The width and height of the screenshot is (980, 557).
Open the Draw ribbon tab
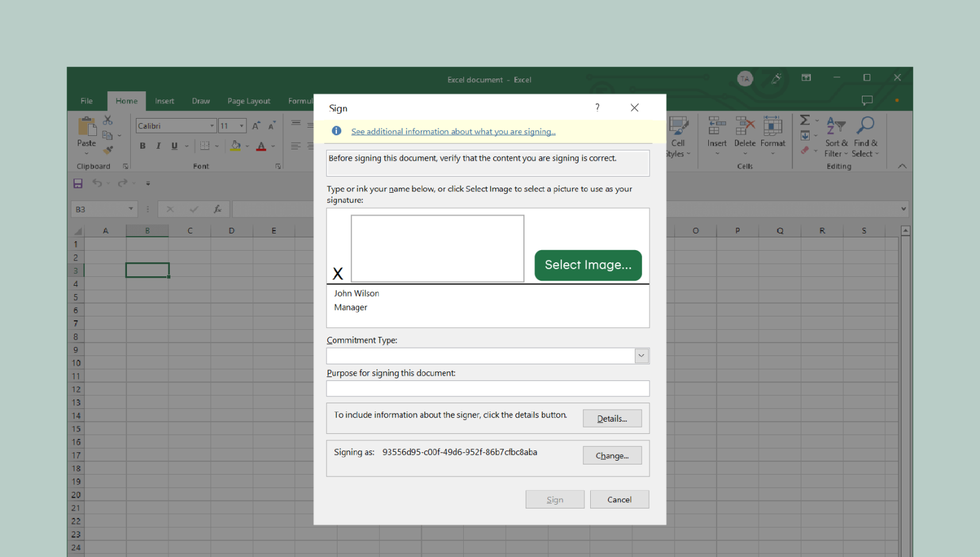(x=201, y=101)
